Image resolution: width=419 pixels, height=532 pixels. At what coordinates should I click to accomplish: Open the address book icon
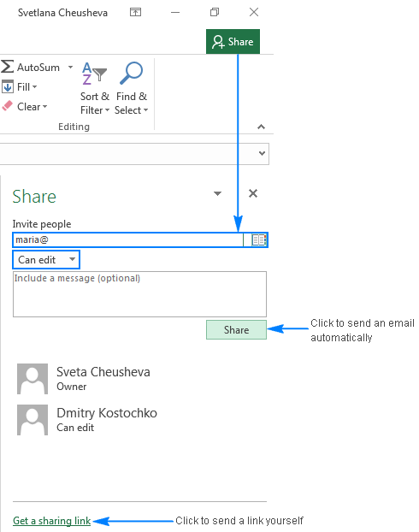point(259,239)
